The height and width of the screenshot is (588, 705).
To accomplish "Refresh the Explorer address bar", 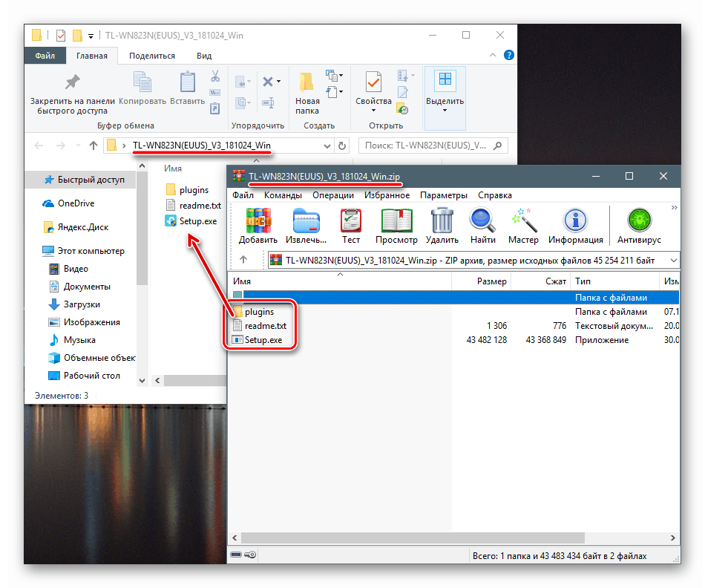I will click(342, 146).
